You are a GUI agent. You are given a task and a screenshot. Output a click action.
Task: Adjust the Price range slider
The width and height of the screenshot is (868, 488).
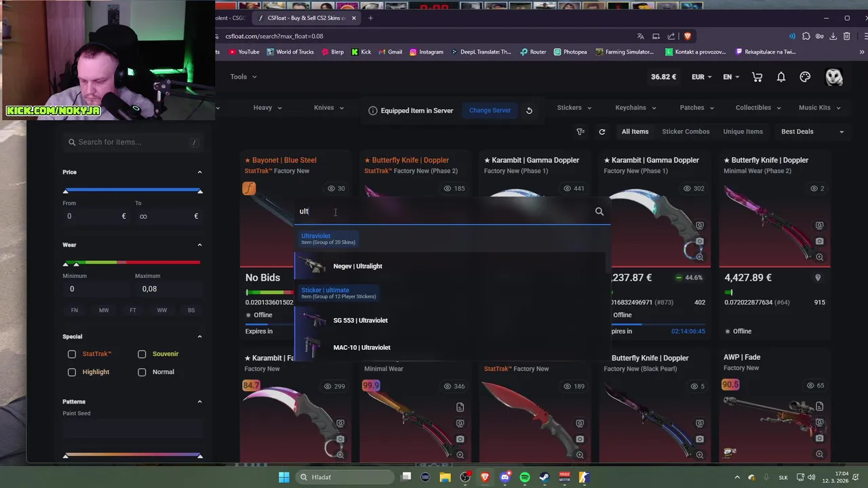click(133, 191)
